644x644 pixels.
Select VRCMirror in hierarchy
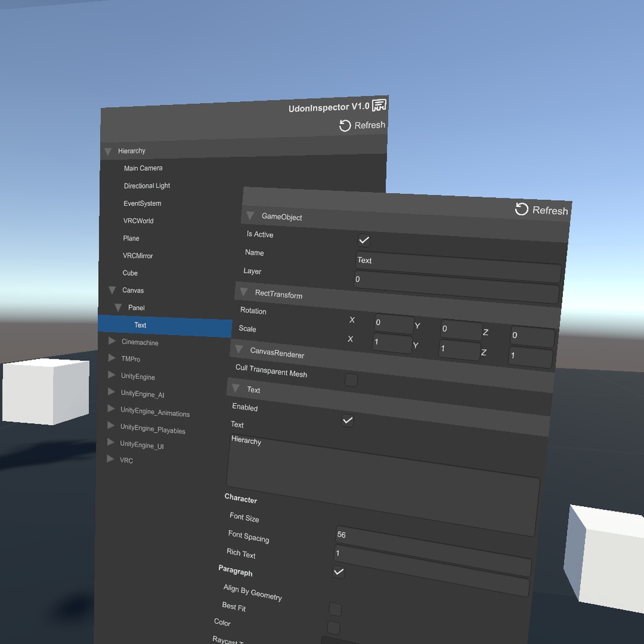[138, 255]
